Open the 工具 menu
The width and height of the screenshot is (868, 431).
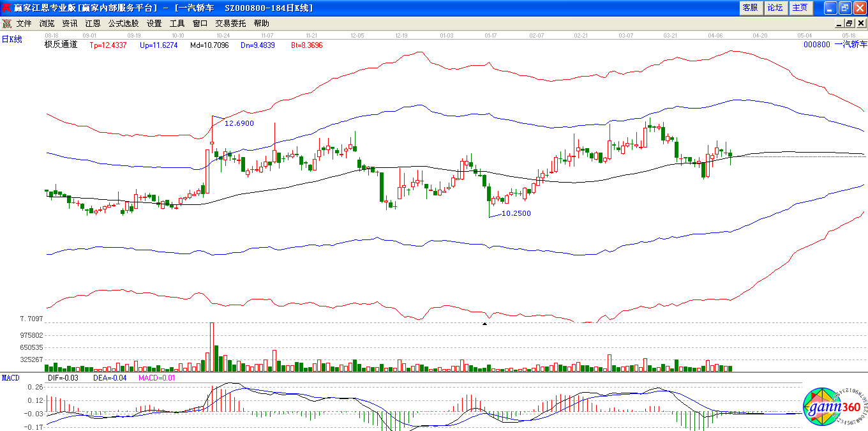click(x=177, y=23)
